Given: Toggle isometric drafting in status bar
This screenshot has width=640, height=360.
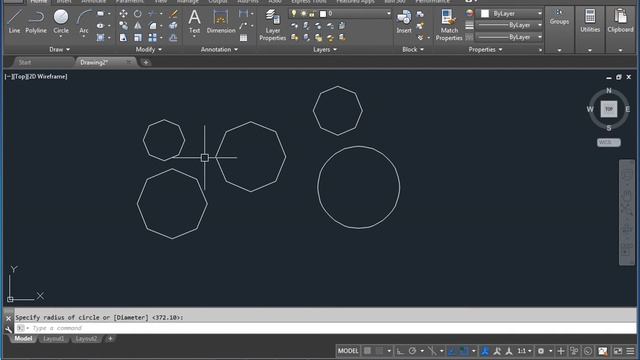Looking at the screenshot, I should click(432, 351).
